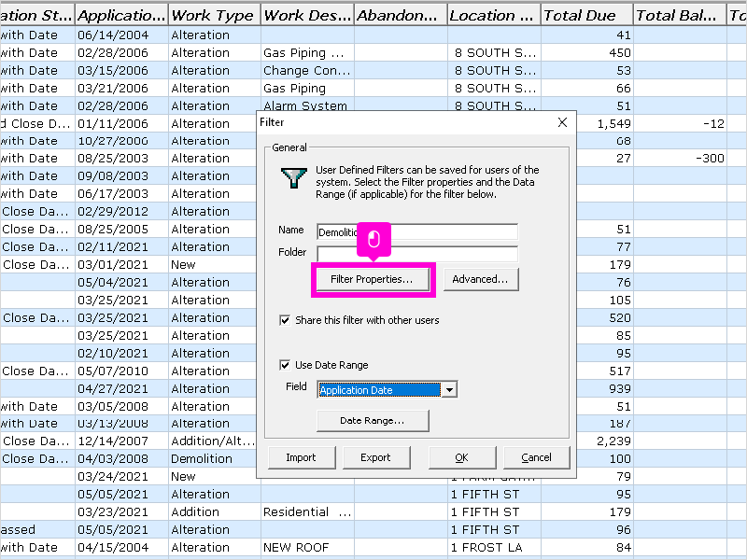Confirm the filter with OK
747x560 pixels.
click(x=461, y=457)
